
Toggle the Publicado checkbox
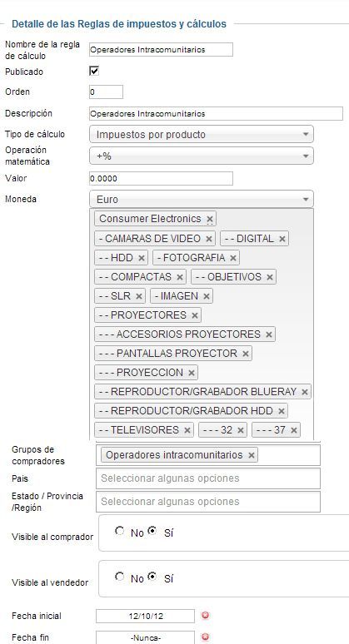coord(94,71)
